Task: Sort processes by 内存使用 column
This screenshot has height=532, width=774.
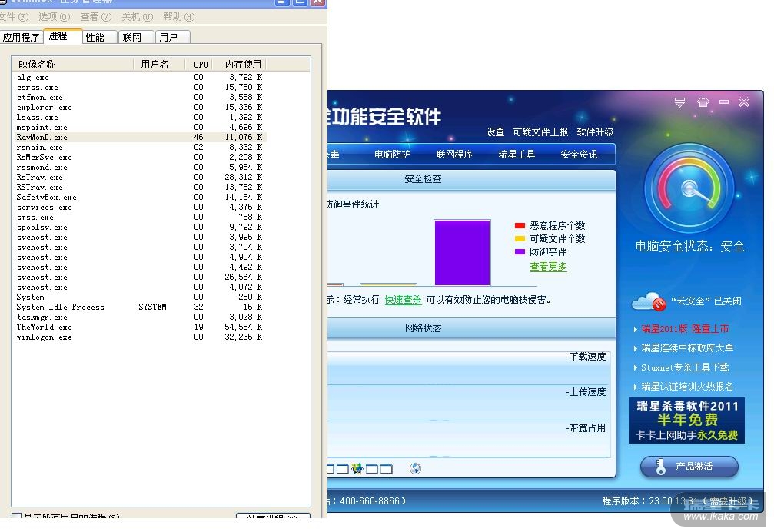Action: pos(241,64)
